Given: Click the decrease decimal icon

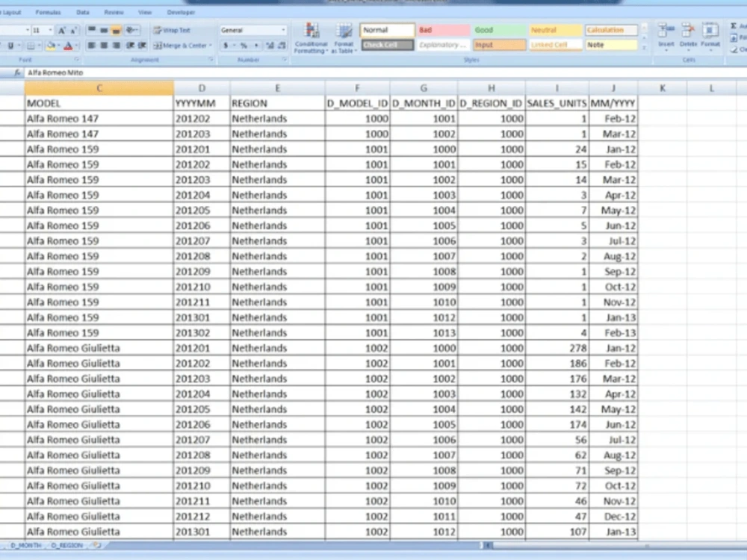Looking at the screenshot, I should 282,46.
